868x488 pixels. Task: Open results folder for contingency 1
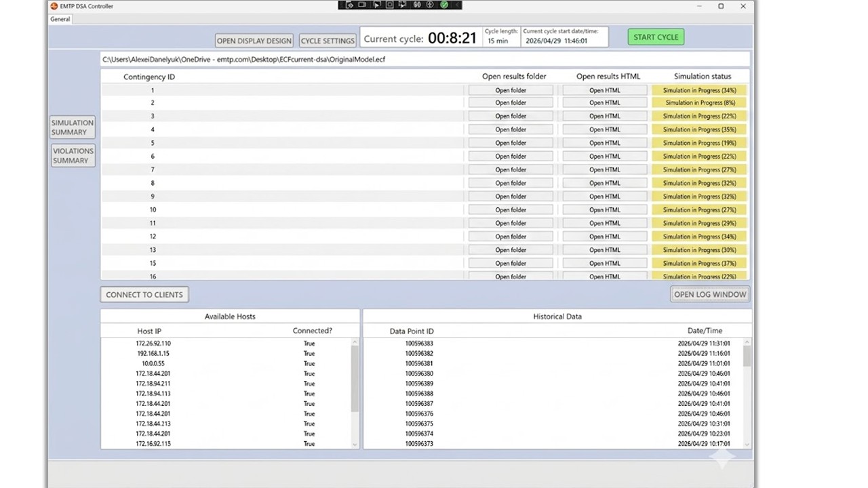point(511,90)
